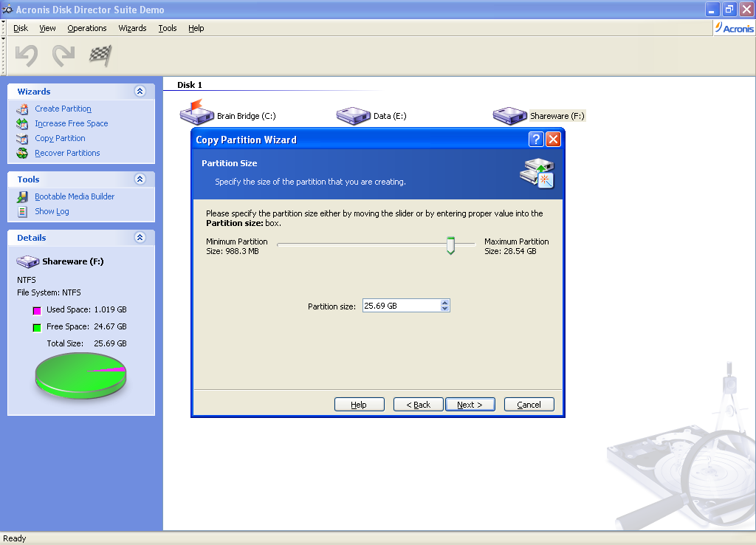Click the Undo arrow toolbar icon
Image resolution: width=756 pixels, height=545 pixels.
coord(27,55)
